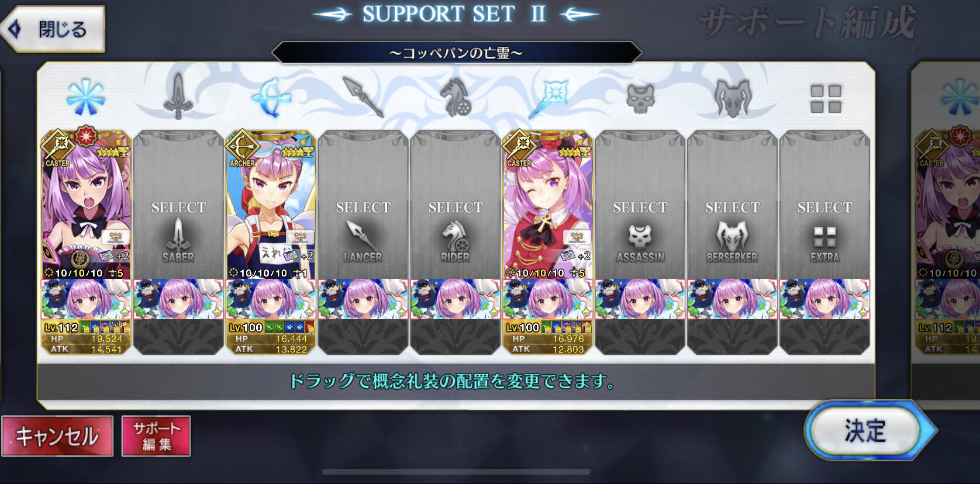Confirm with the 決定 button

tap(866, 430)
